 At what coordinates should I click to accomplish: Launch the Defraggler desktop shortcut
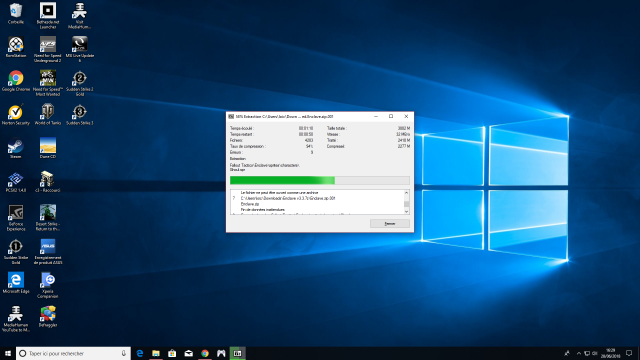click(x=48, y=316)
